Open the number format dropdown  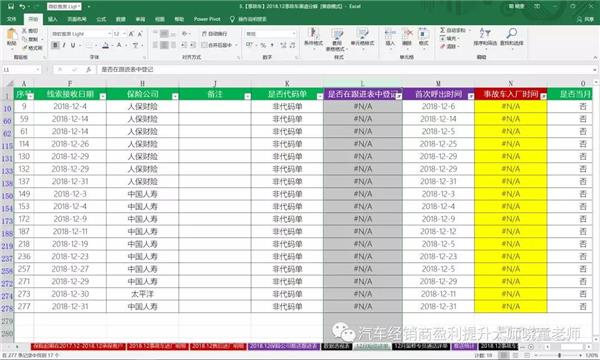click(x=293, y=34)
